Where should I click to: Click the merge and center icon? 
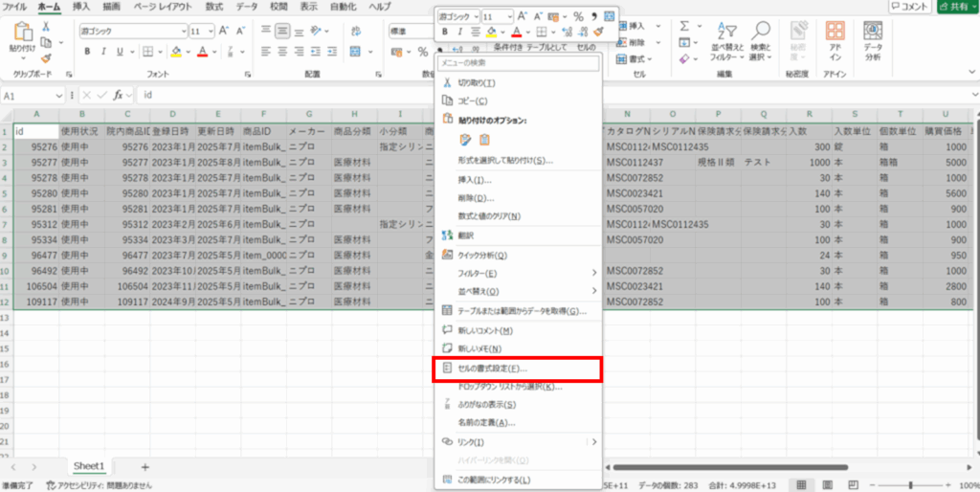coord(356,52)
